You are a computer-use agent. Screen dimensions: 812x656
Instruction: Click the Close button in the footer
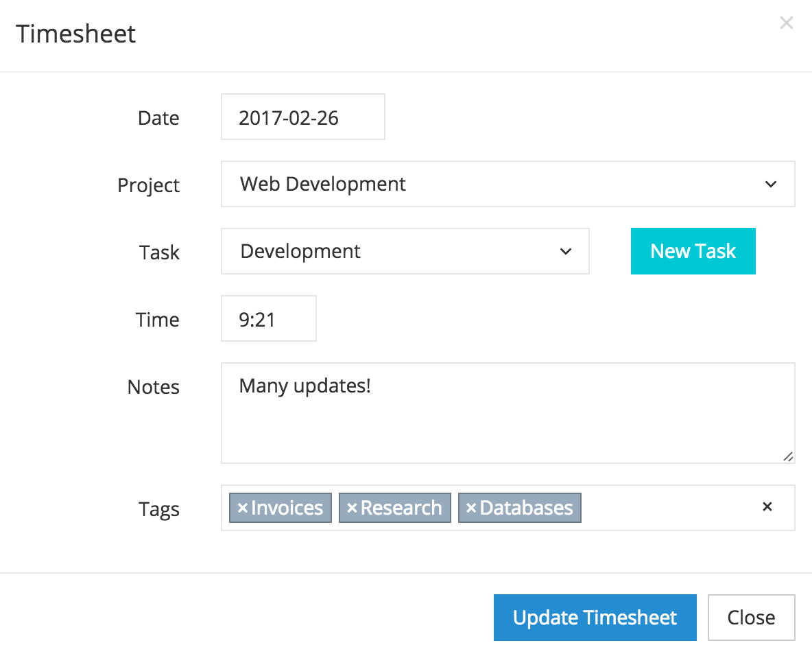pyautogui.click(x=751, y=618)
